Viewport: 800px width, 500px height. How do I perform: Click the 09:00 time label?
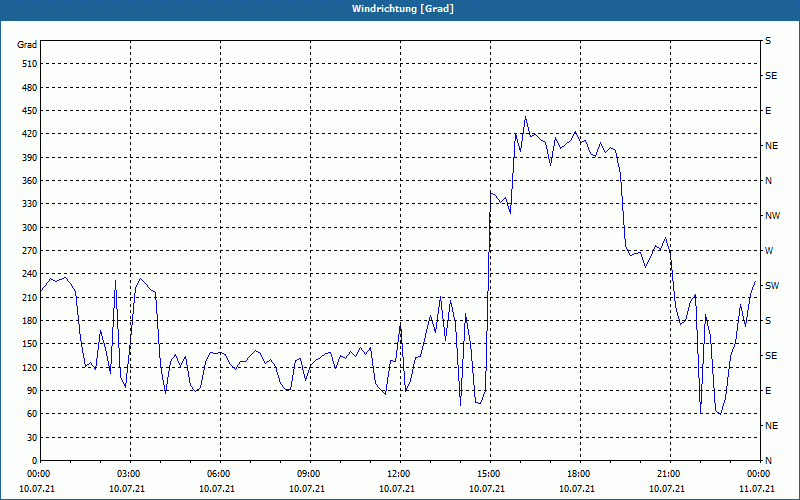tap(307, 474)
